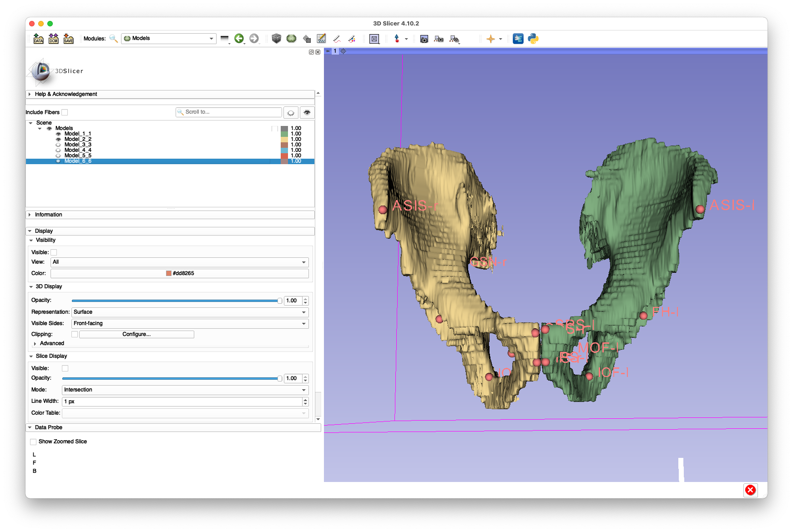Undock the module panel icon
The height and width of the screenshot is (532, 793).
coord(311,52)
